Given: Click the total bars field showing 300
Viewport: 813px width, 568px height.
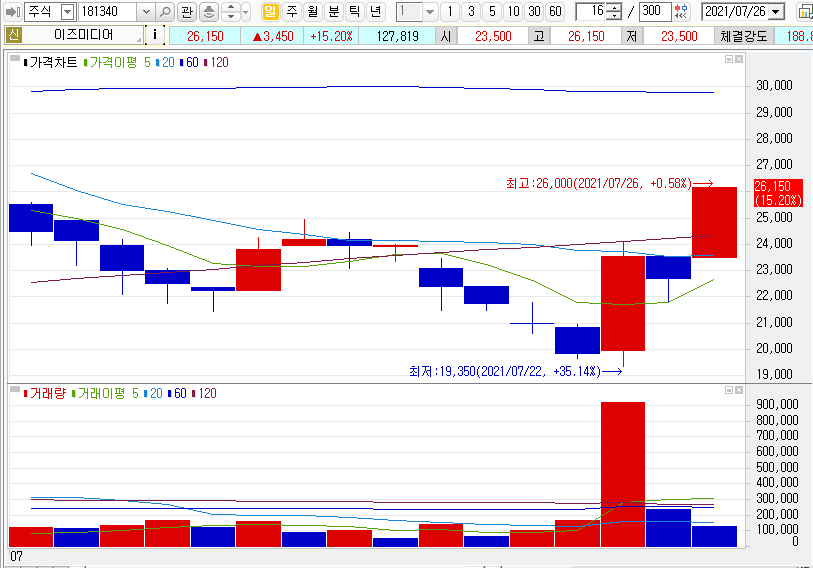Looking at the screenshot, I should (655, 11).
